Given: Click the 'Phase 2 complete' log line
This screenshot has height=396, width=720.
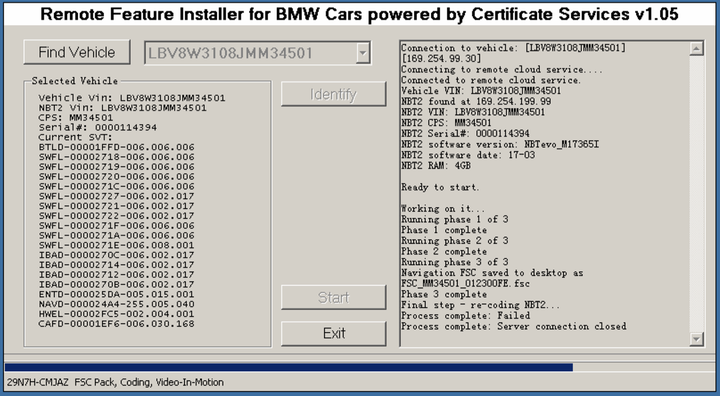Looking at the screenshot, I should 444,251.
